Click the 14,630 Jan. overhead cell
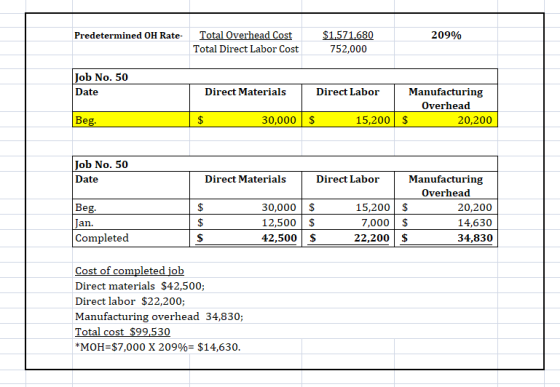The height and width of the screenshot is (387, 560). click(x=446, y=223)
